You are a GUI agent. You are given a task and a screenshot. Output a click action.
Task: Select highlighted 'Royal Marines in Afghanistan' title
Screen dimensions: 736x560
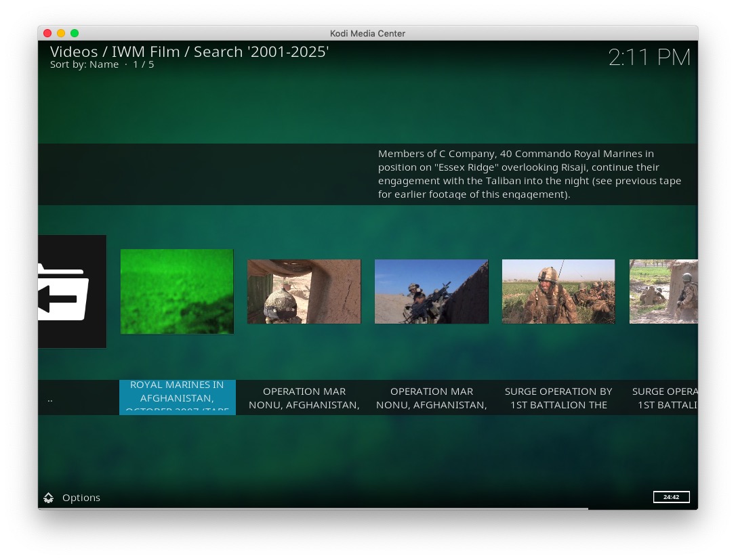click(x=177, y=397)
